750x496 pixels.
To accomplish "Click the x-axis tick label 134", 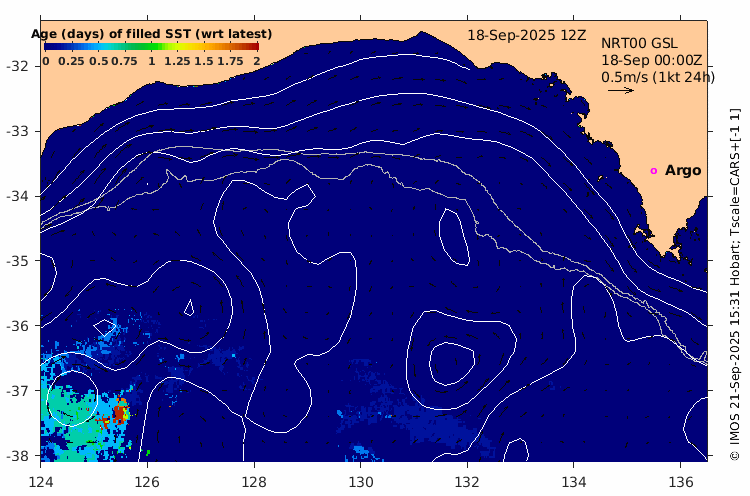I will click(x=574, y=482).
